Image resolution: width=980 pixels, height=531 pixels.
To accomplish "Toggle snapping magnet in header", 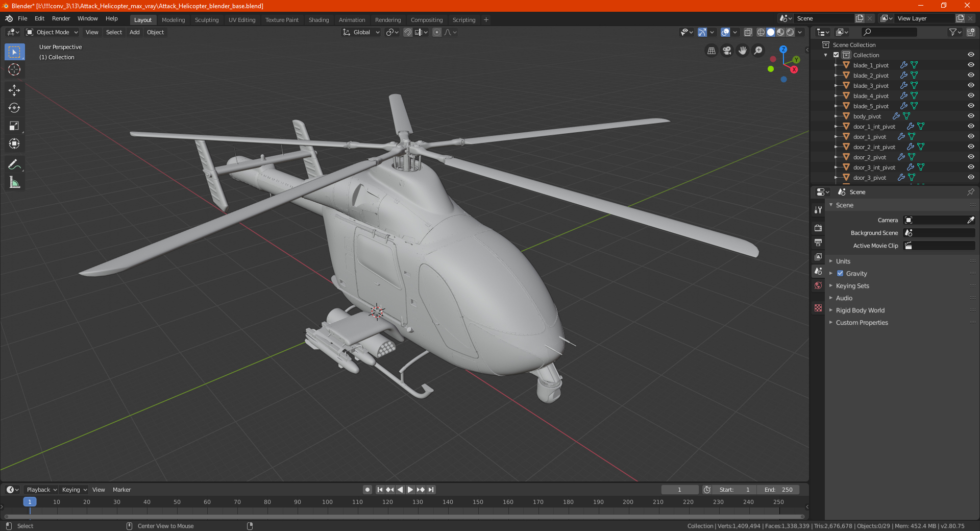I will [408, 32].
